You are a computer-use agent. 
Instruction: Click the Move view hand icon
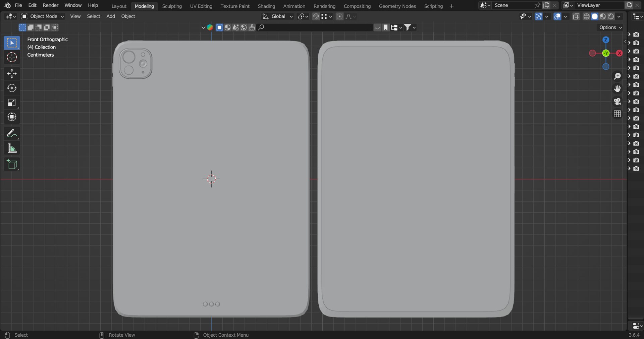(617, 88)
